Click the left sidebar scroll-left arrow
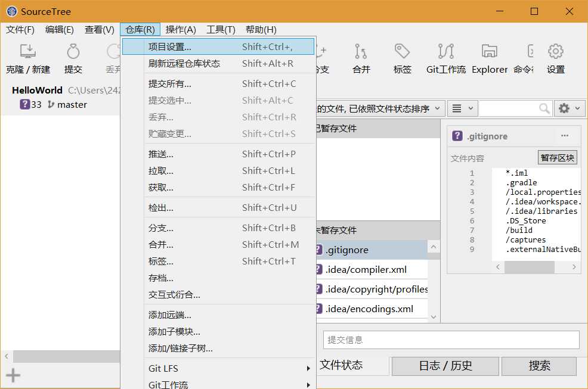This screenshot has height=389, width=588. [7, 356]
